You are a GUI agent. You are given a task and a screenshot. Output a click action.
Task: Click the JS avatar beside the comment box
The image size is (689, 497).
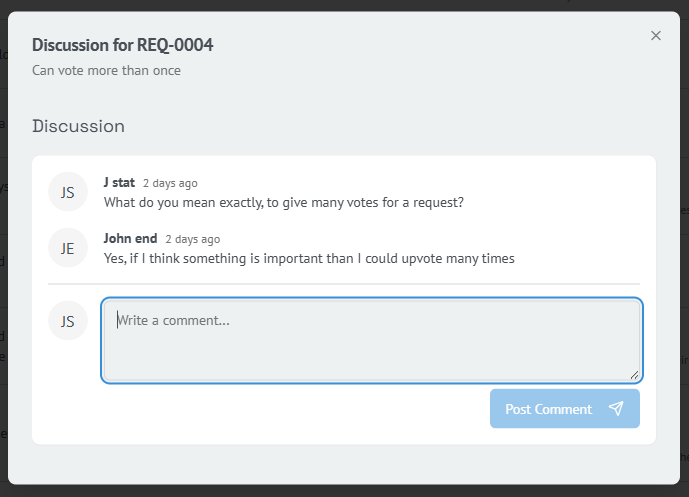(x=68, y=321)
